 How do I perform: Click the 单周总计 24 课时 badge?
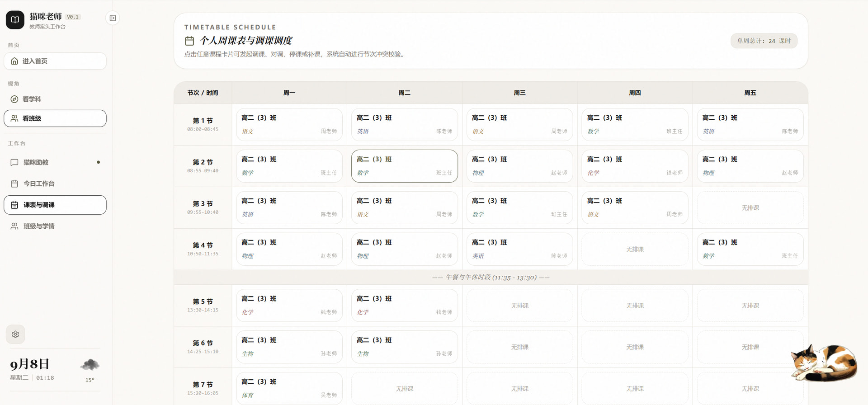(764, 41)
